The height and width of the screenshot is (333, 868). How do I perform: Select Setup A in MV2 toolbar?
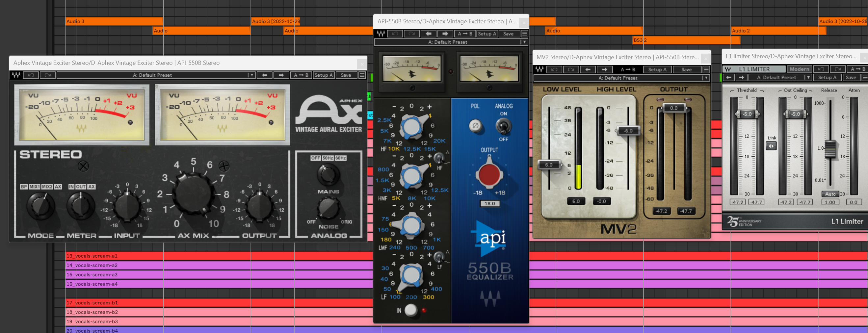(657, 70)
